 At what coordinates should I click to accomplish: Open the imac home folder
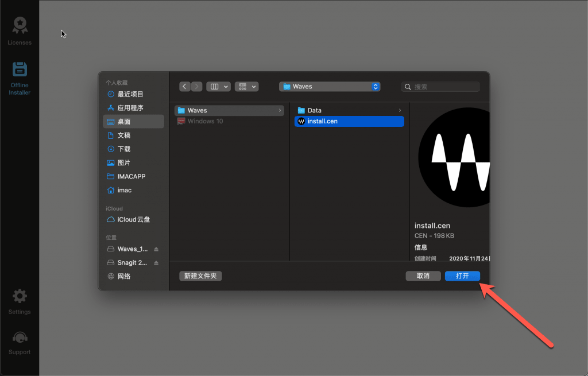[x=133, y=190]
